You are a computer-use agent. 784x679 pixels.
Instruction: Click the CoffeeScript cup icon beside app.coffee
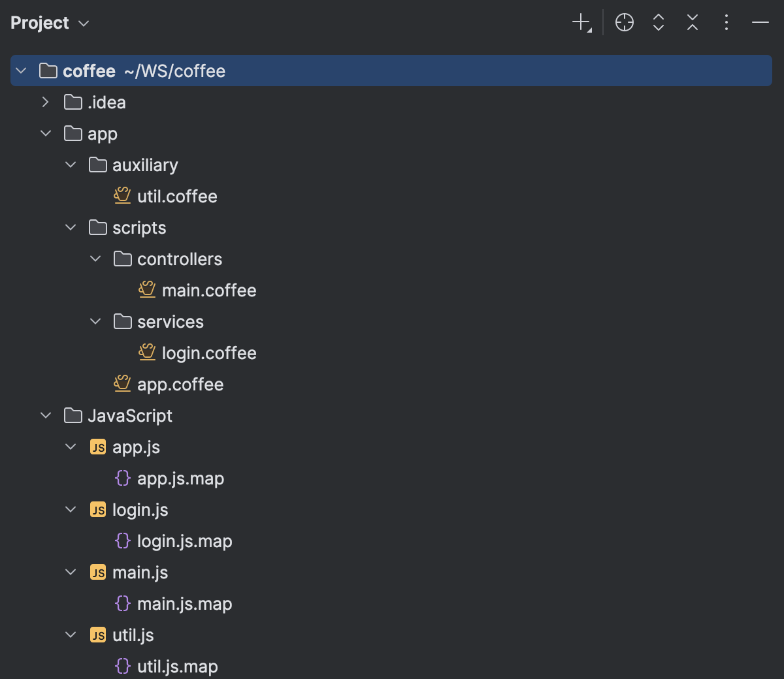122,384
